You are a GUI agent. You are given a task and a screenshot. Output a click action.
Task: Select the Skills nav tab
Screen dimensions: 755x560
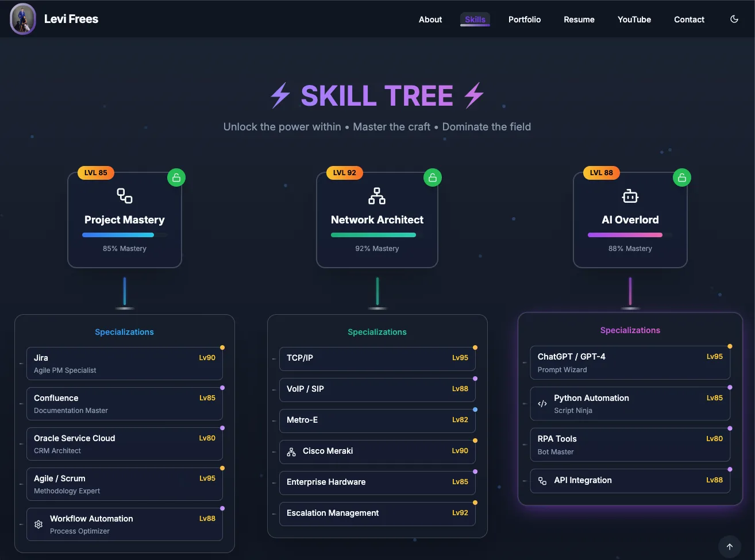point(475,20)
